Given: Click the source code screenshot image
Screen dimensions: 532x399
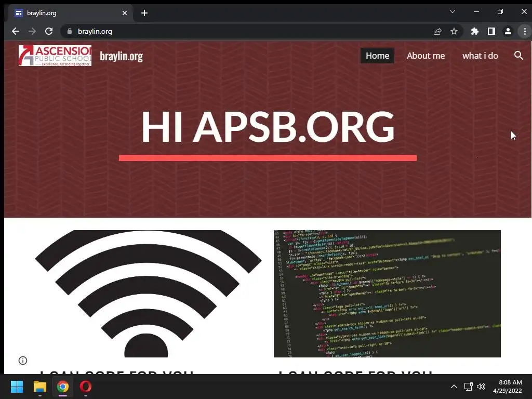Looking at the screenshot, I should click(x=387, y=294).
